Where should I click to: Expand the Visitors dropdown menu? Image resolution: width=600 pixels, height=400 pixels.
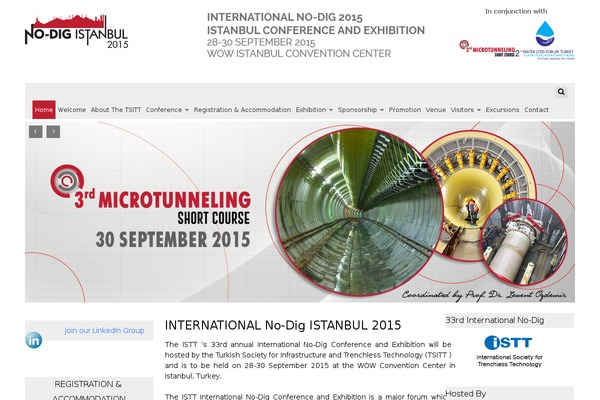coord(465,110)
